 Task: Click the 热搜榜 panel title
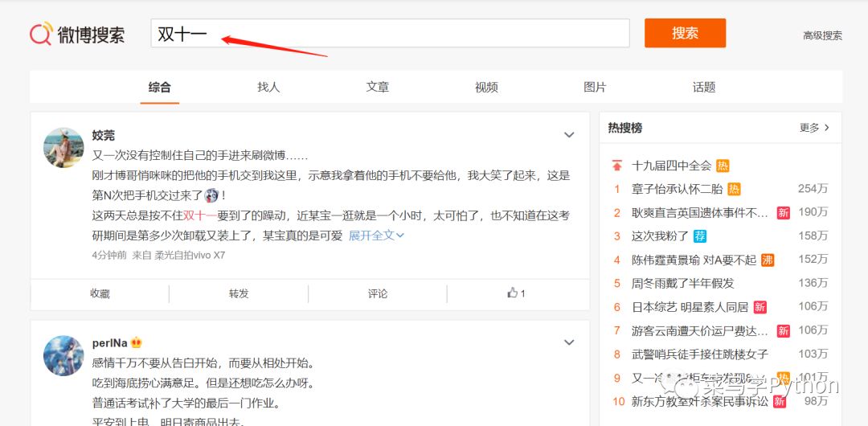click(625, 128)
